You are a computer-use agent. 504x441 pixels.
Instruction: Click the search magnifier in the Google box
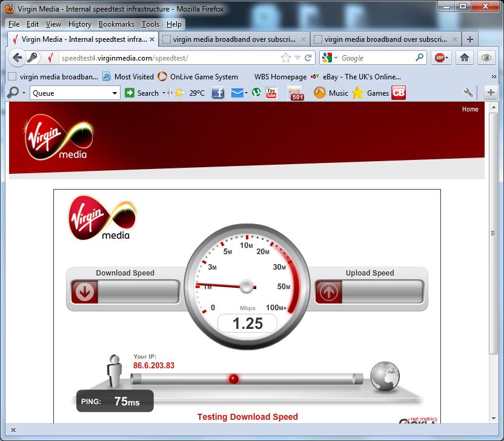pos(419,58)
